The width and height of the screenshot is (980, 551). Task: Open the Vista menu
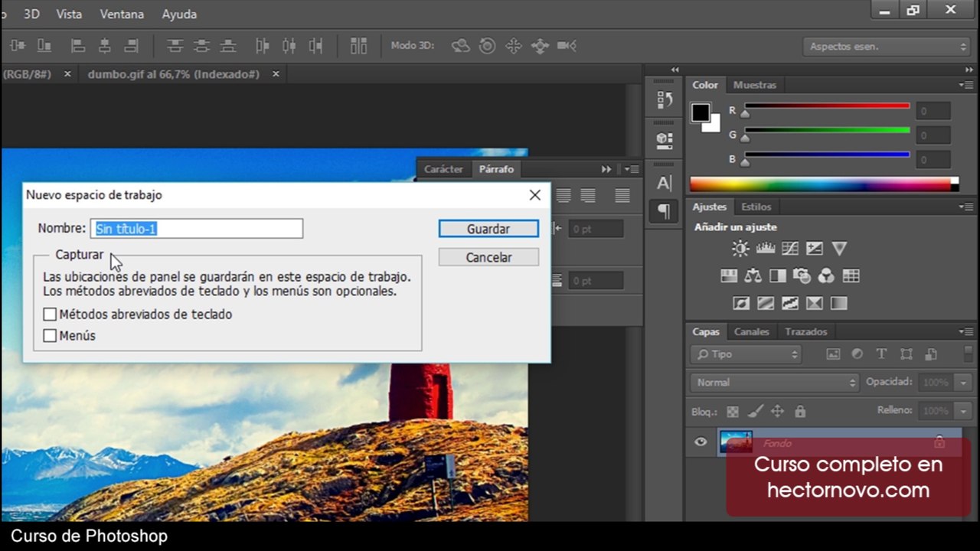(69, 14)
